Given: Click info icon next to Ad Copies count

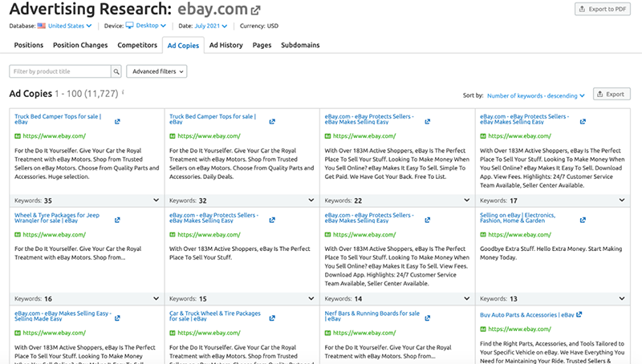Looking at the screenshot, I should pos(123,92).
